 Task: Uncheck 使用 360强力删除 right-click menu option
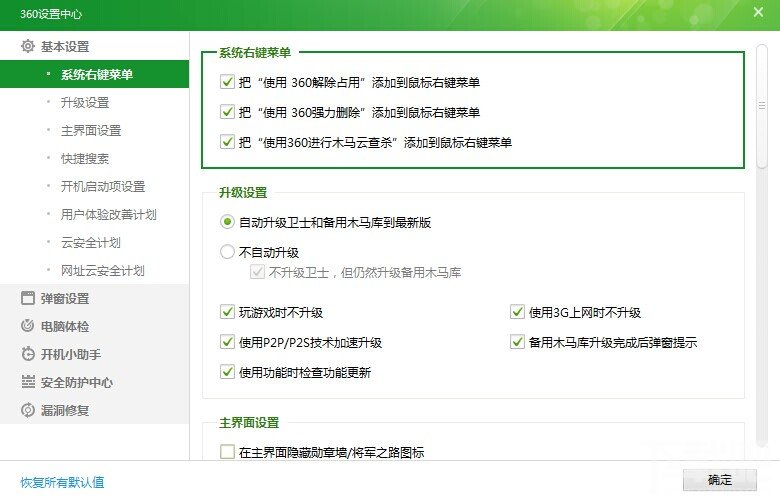(x=227, y=111)
